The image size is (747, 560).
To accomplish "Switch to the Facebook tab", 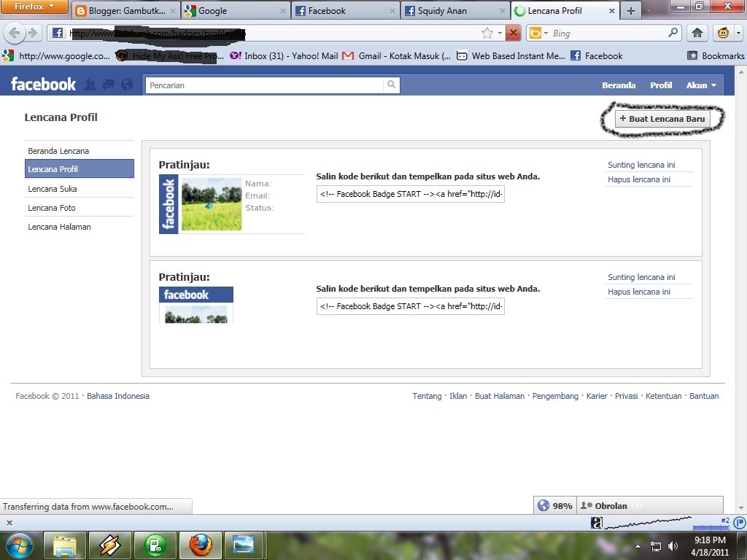I will pos(345,10).
